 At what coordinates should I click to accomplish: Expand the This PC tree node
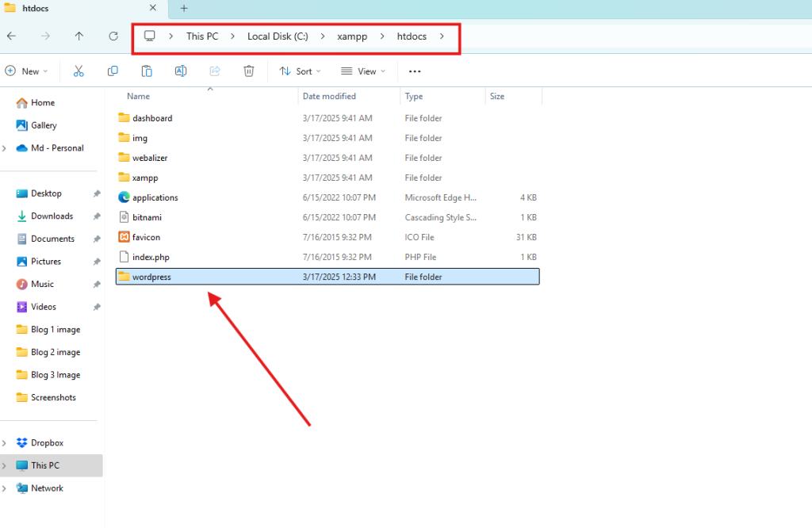point(6,466)
